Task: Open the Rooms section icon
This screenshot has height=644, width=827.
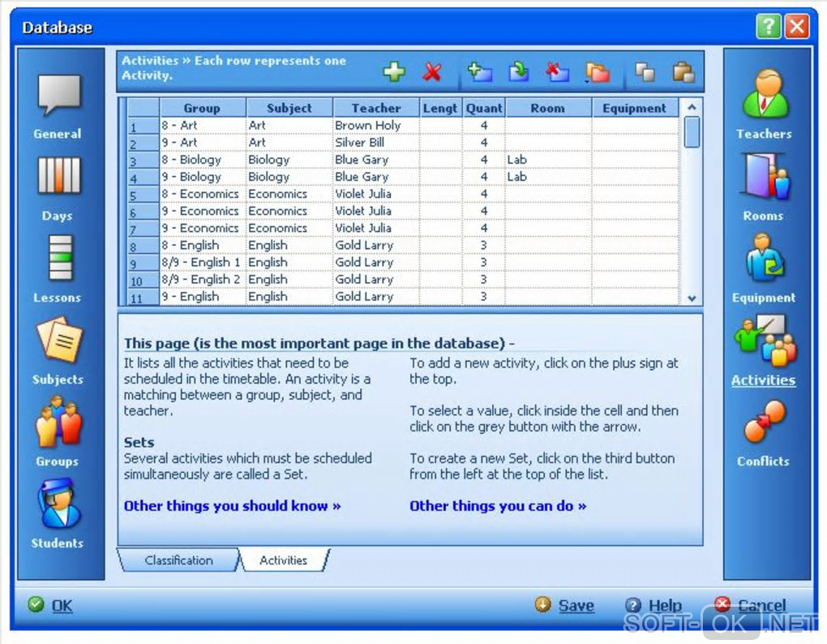Action: [x=767, y=176]
